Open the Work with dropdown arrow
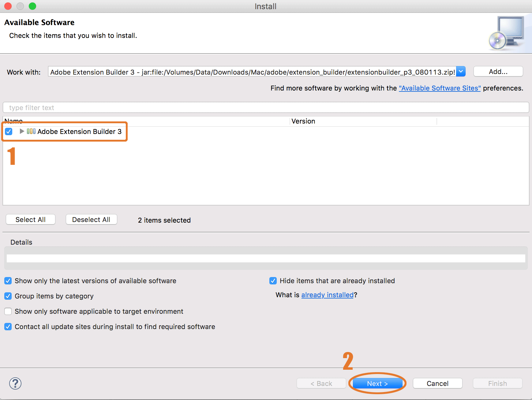 tap(461, 72)
